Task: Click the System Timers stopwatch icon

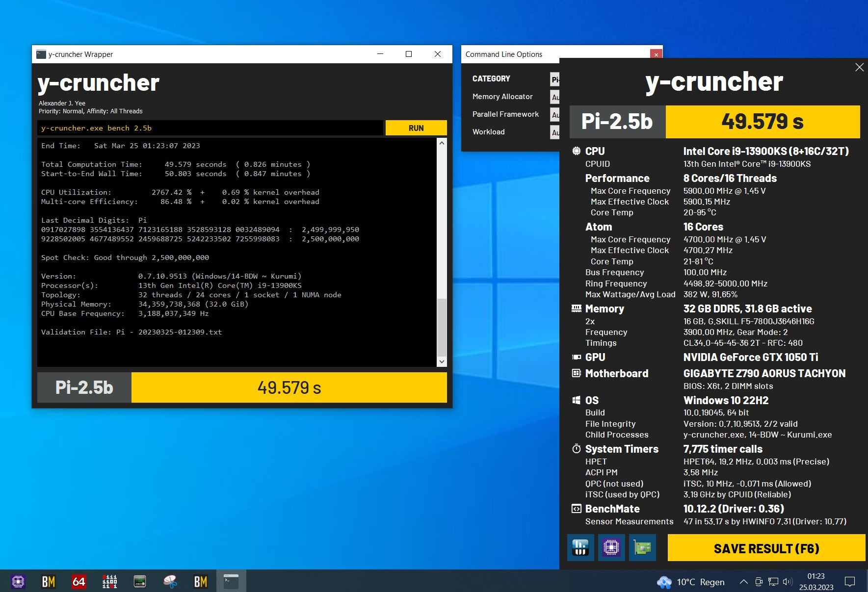Action: [577, 449]
